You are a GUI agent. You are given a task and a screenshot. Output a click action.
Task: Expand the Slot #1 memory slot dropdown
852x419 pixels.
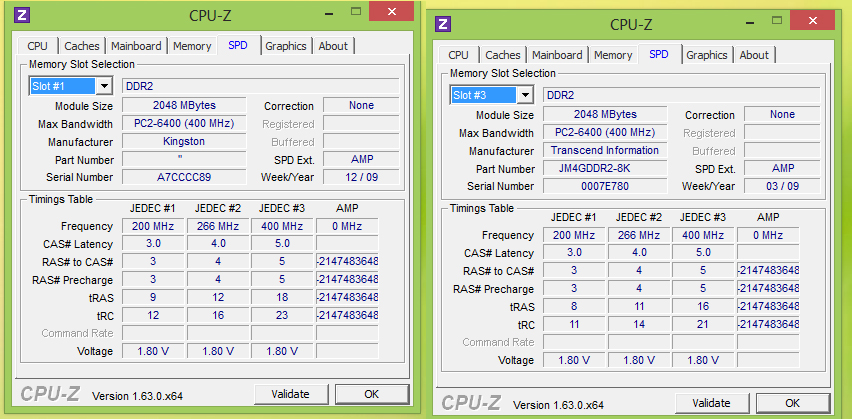(104, 86)
